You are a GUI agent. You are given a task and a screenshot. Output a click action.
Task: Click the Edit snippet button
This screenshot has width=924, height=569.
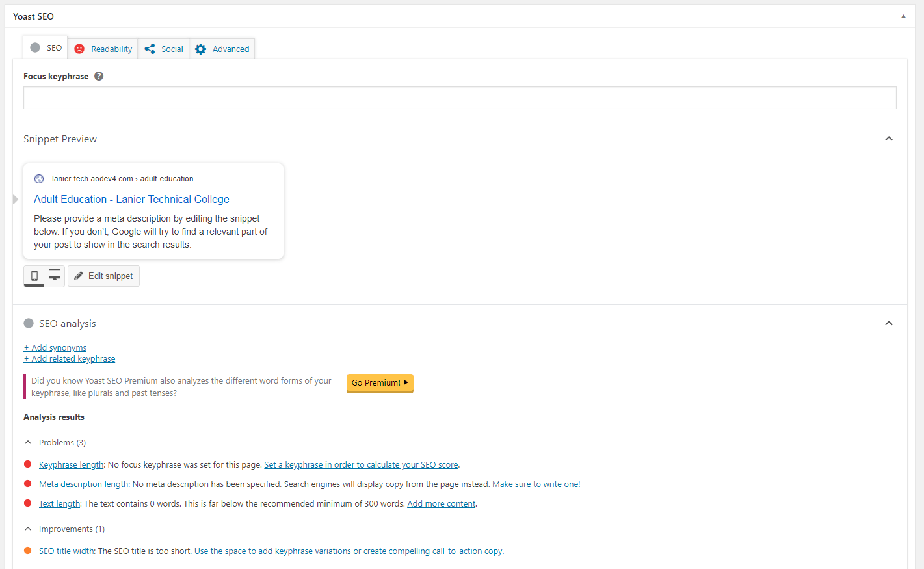[103, 276]
